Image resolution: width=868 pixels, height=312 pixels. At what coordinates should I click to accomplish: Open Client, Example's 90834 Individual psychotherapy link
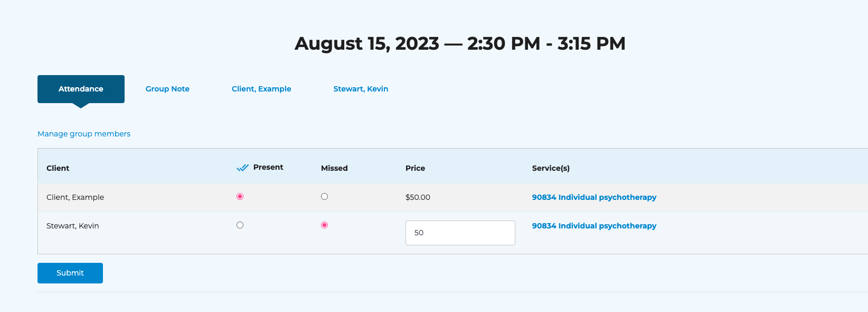pos(594,197)
